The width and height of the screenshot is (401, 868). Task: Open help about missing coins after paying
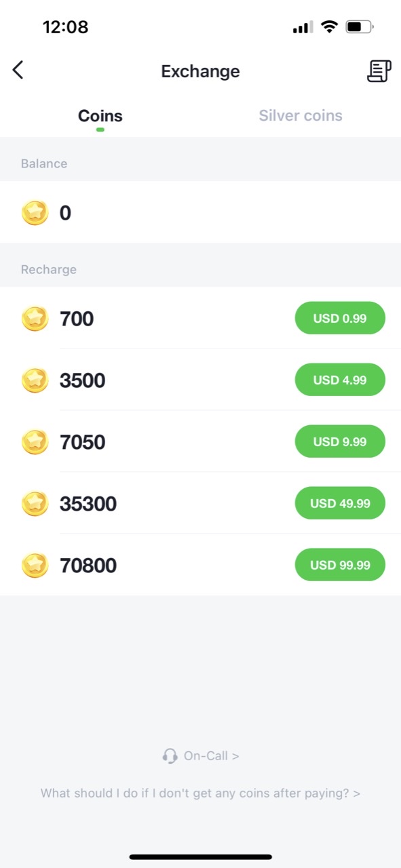coord(200,793)
